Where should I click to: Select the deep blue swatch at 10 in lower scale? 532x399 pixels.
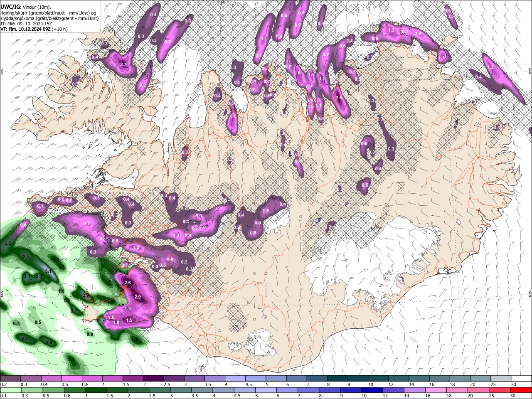tap(372, 390)
